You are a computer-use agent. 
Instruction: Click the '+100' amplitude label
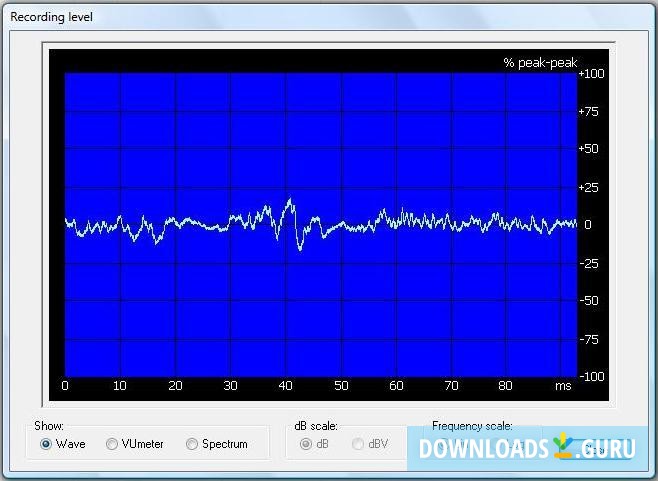coord(591,73)
